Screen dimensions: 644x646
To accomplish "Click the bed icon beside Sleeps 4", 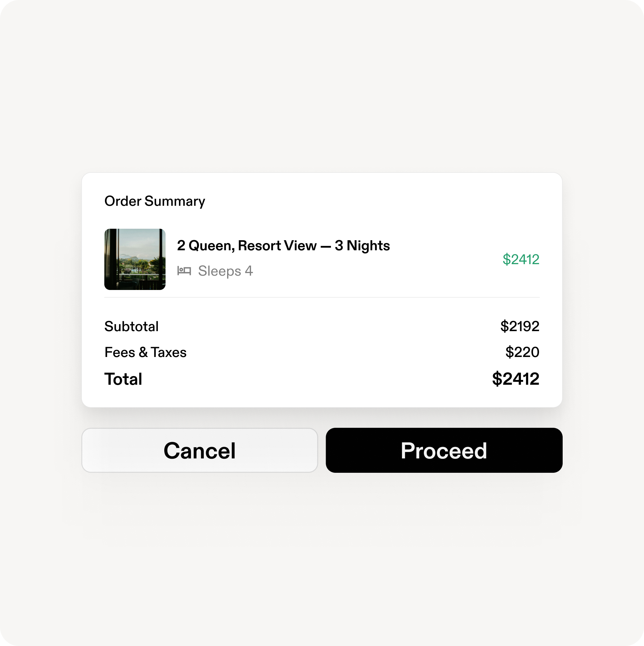I will [184, 271].
